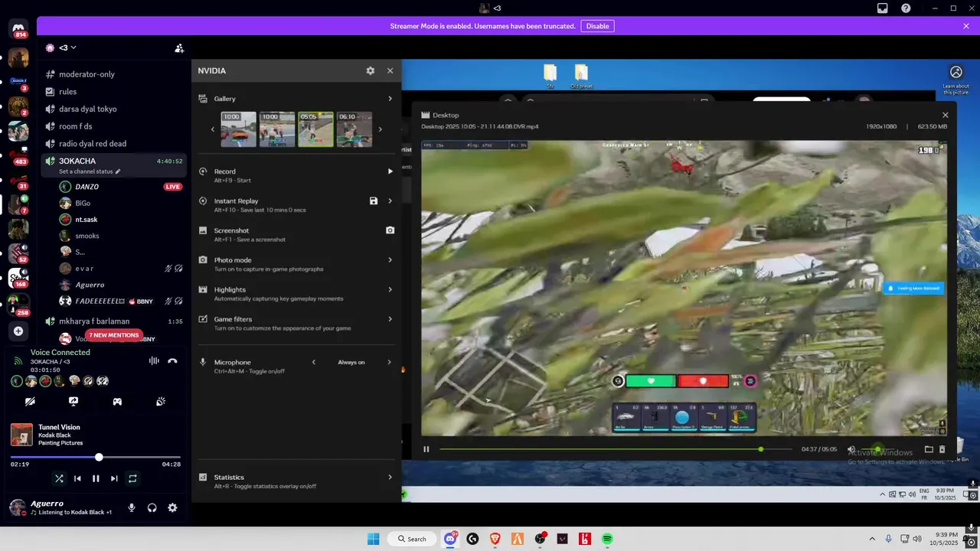Set a channel status for 3OKACHA

(x=90, y=171)
